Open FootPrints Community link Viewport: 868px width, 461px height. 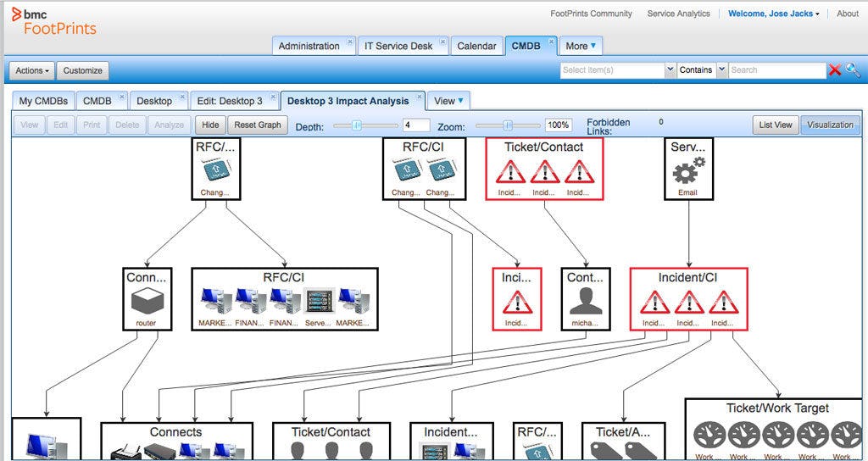point(591,14)
